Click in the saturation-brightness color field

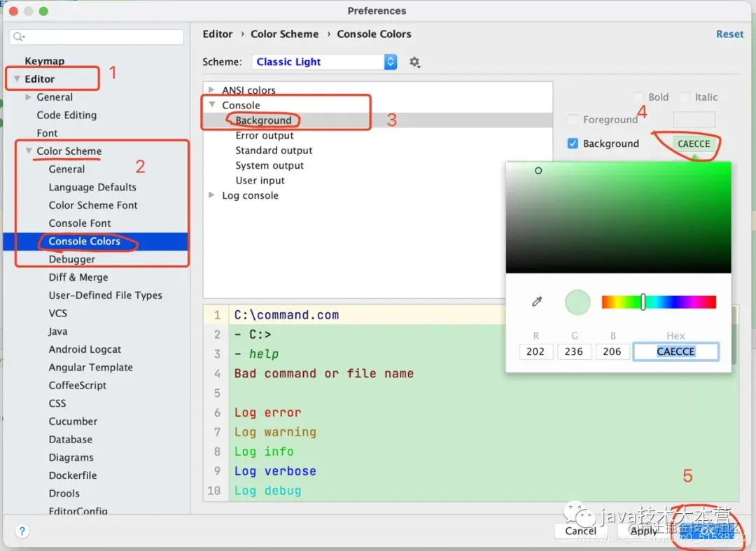point(618,218)
